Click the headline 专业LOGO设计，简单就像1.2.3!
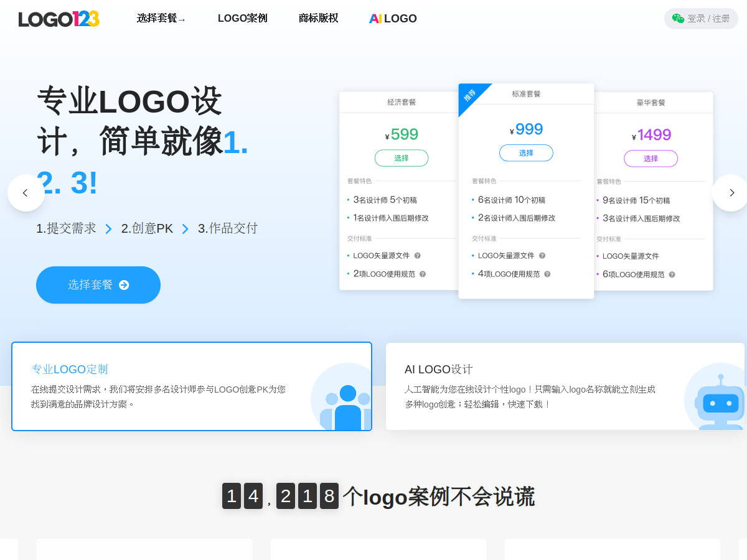The height and width of the screenshot is (560, 747). 143,141
